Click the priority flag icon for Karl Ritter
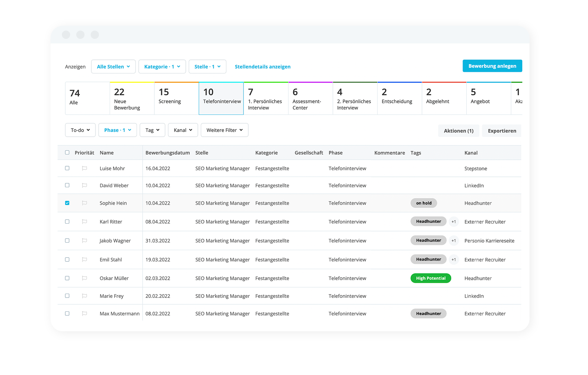Viewport: 588px width, 375px height. 85,222
